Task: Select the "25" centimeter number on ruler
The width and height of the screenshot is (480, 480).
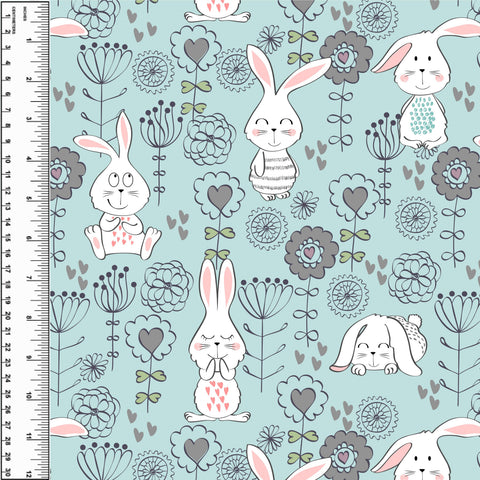Action: (7, 394)
